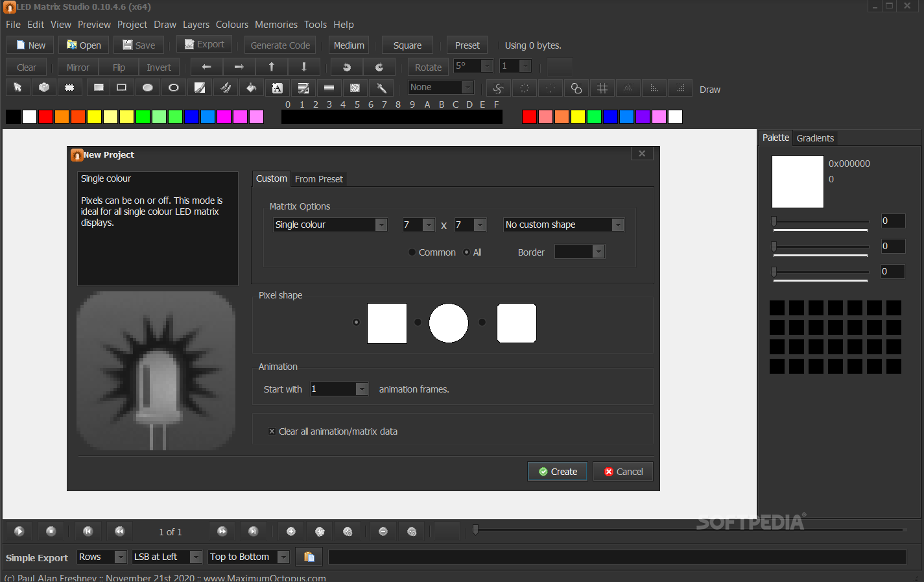Select the text letter A tool
Image resolution: width=924 pixels, height=582 pixels.
(278, 88)
